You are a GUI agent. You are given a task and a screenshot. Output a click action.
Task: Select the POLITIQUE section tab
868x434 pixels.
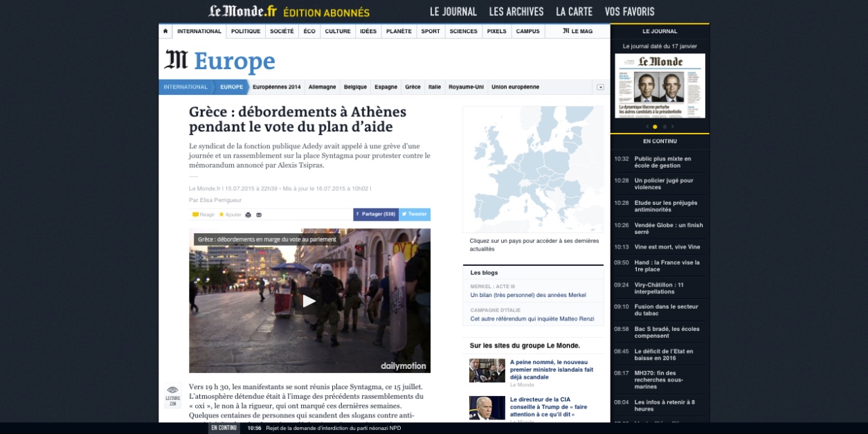tap(246, 31)
